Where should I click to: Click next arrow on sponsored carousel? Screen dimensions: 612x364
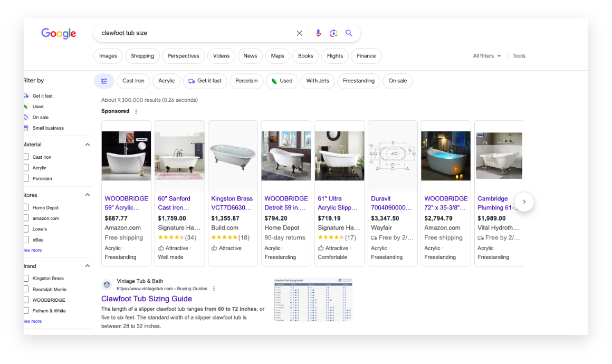(x=524, y=202)
